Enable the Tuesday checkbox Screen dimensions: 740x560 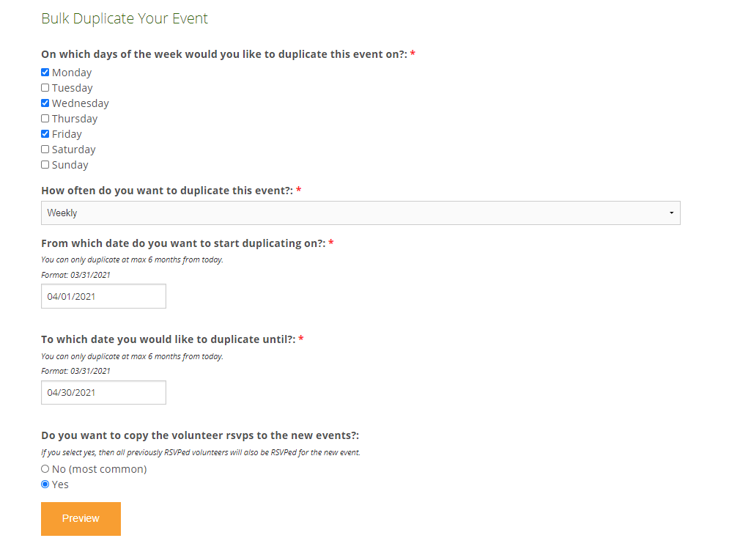point(45,88)
